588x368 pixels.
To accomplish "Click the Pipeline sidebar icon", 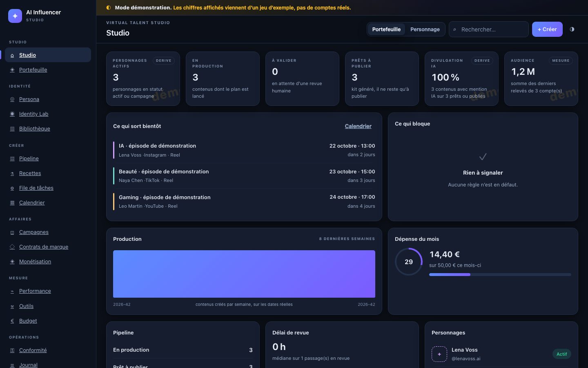I will [12, 159].
